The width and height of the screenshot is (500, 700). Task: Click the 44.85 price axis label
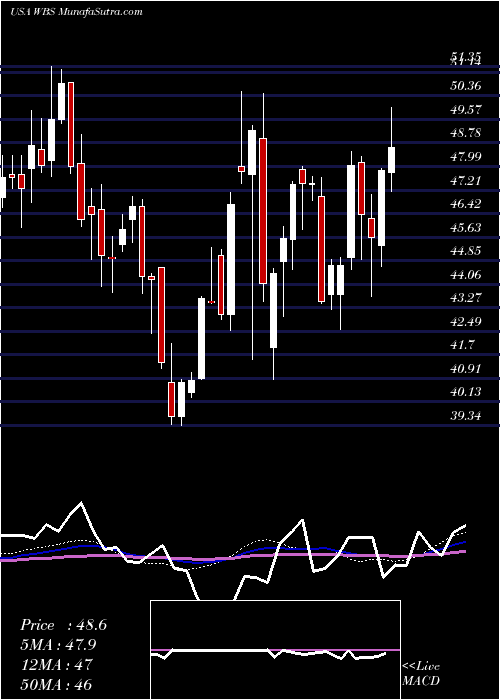tap(466, 250)
